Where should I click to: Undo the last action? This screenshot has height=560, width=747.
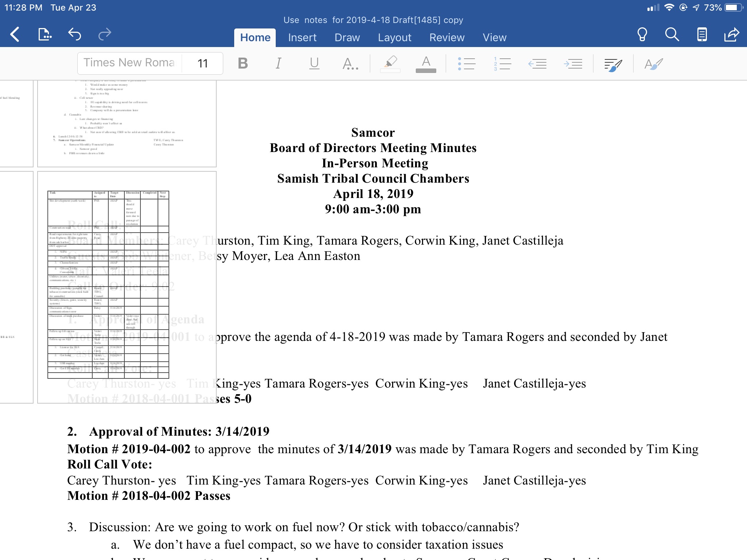(x=75, y=35)
